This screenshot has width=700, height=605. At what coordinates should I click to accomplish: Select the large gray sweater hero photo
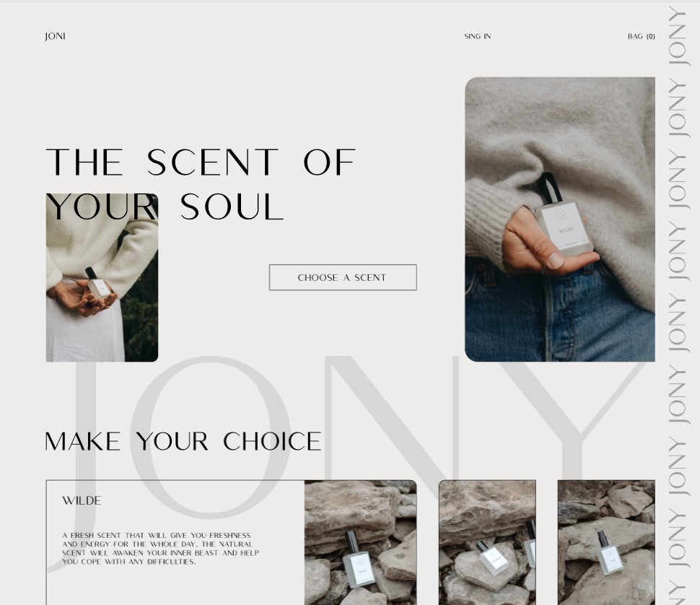(x=560, y=219)
